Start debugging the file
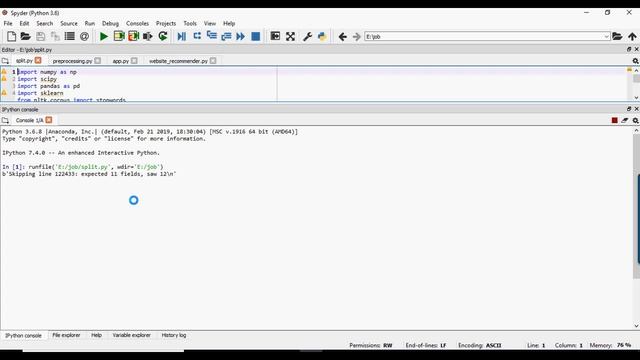 point(182,36)
